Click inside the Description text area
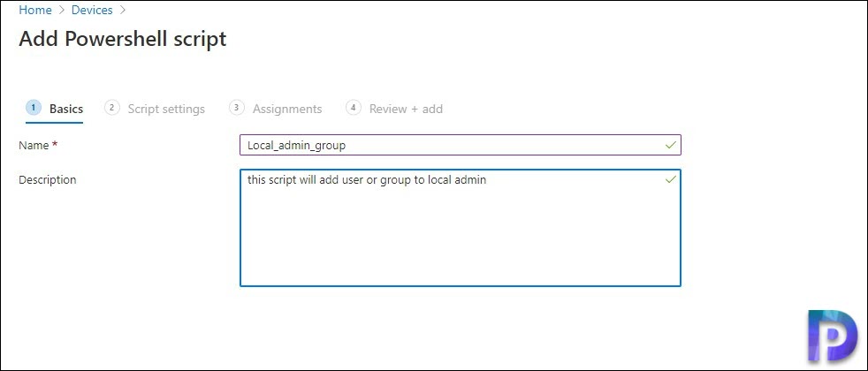The image size is (868, 371). coord(460,228)
